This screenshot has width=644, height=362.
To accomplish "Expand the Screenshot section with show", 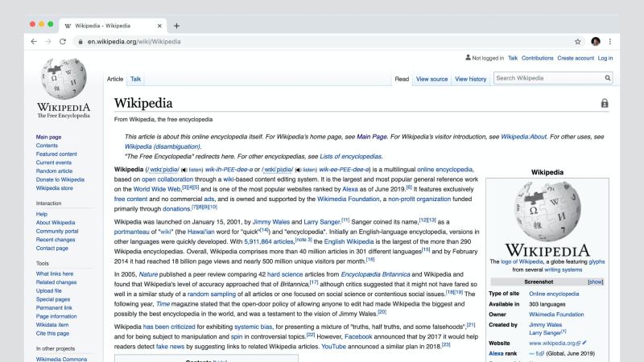I will pos(596,282).
